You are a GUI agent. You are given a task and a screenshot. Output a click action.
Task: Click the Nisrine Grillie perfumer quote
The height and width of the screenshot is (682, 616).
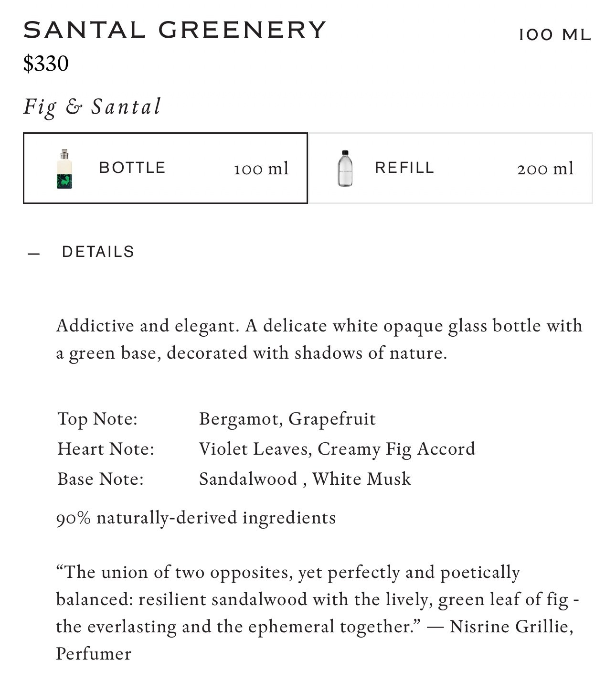coord(318,613)
